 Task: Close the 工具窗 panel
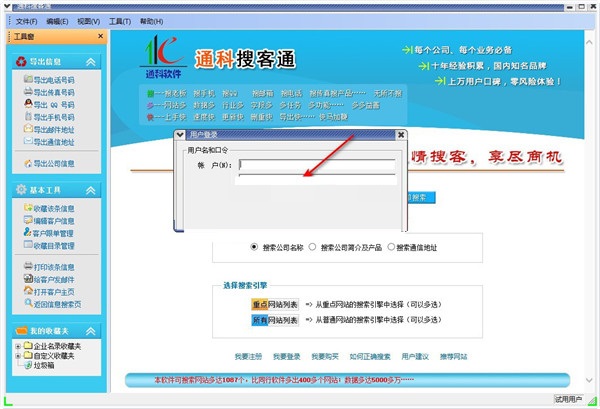[101, 36]
